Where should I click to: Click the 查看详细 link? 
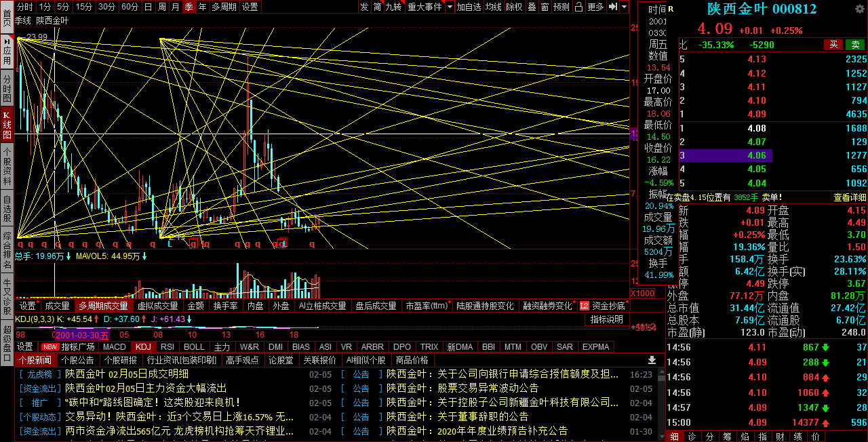pos(850,197)
